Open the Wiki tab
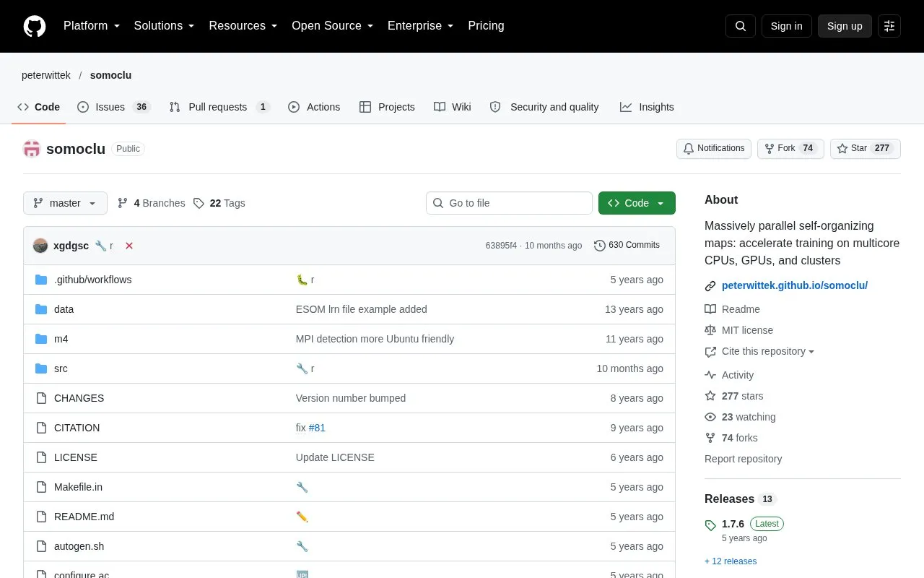Viewport: 924px width, 578px height. [453, 107]
